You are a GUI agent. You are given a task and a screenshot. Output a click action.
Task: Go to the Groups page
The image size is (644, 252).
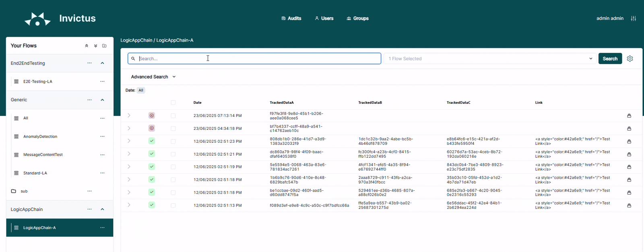click(x=357, y=19)
